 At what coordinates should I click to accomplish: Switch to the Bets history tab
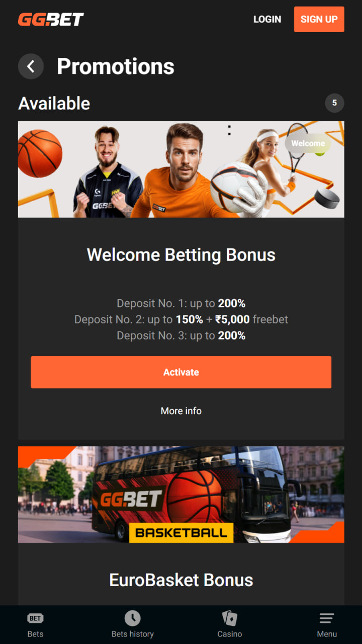pos(132,634)
